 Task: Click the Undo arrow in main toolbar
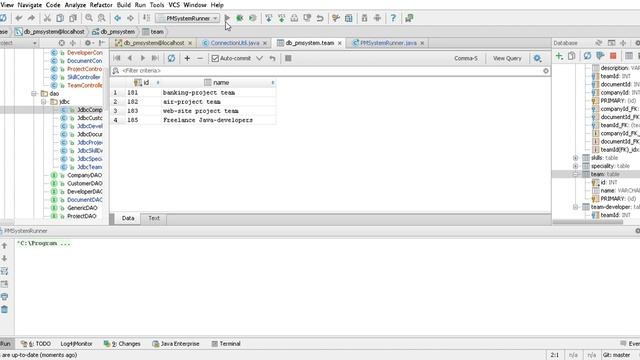[x=18, y=18]
